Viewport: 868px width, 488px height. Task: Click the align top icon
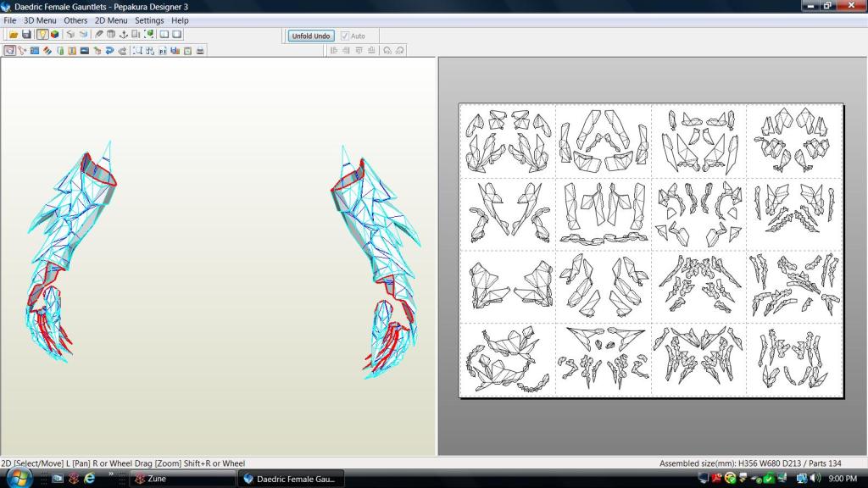coord(359,50)
